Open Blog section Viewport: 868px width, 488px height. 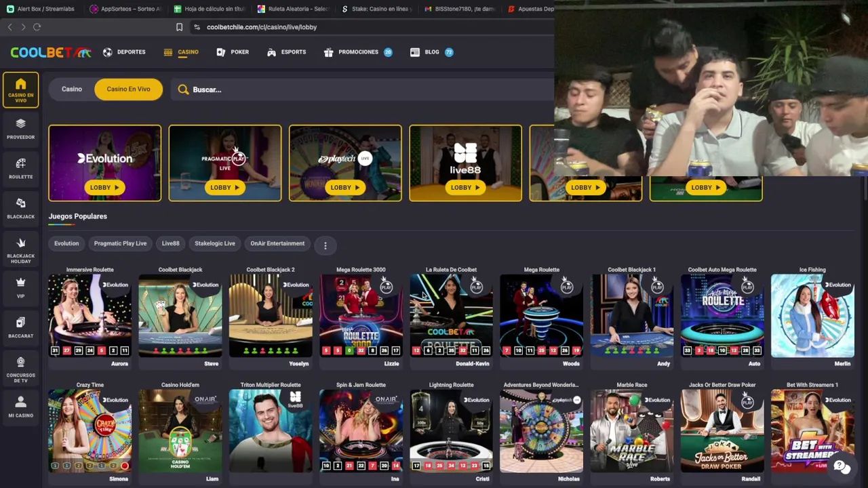(x=431, y=52)
